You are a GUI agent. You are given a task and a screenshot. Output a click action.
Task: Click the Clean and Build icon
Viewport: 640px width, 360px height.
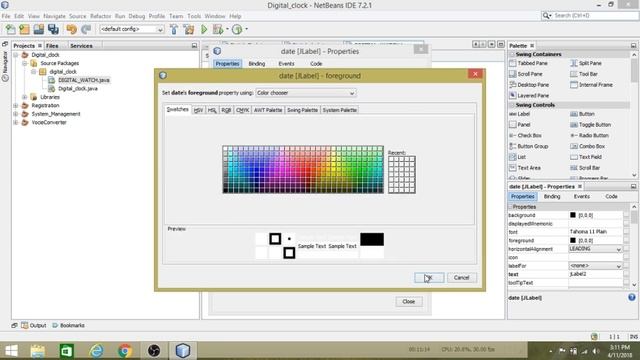(x=189, y=29)
